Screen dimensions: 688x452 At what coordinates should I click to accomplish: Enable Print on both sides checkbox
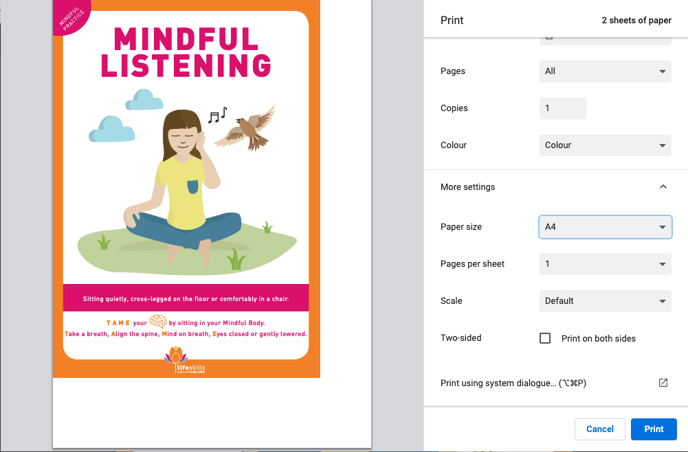coord(545,338)
